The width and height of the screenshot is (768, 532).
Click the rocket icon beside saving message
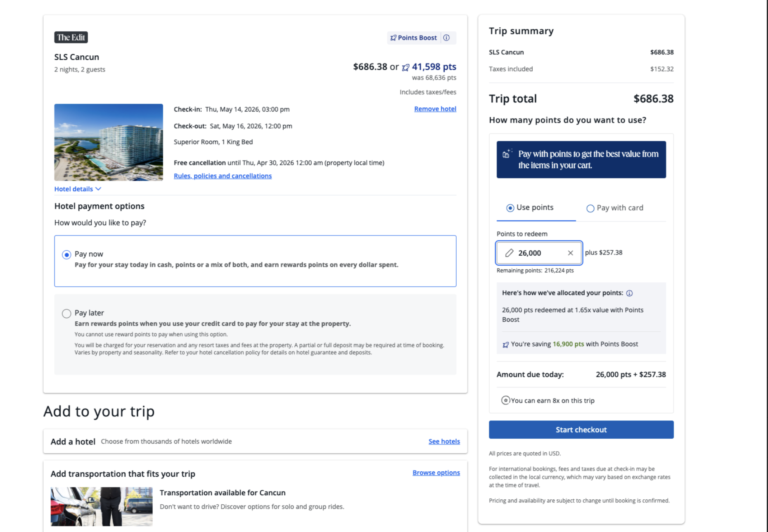coord(505,344)
